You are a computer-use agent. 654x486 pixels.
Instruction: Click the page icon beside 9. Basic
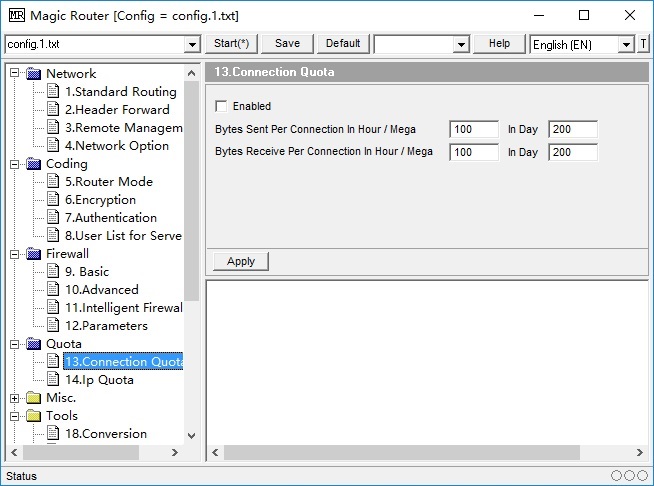coord(53,272)
